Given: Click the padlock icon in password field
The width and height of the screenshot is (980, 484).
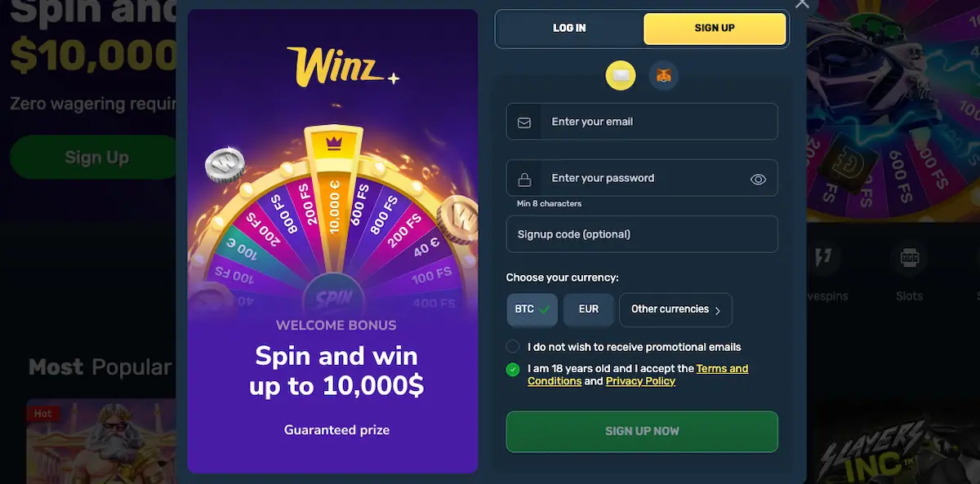Looking at the screenshot, I should pos(523,178).
